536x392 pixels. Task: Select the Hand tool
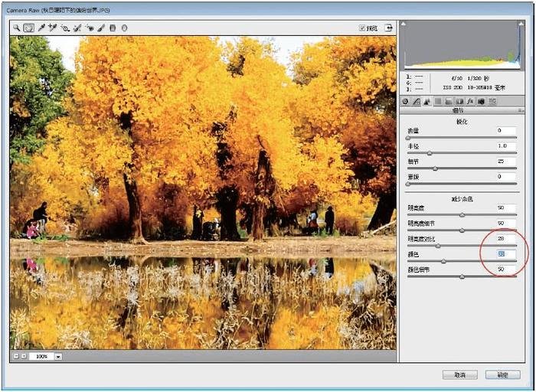point(28,28)
